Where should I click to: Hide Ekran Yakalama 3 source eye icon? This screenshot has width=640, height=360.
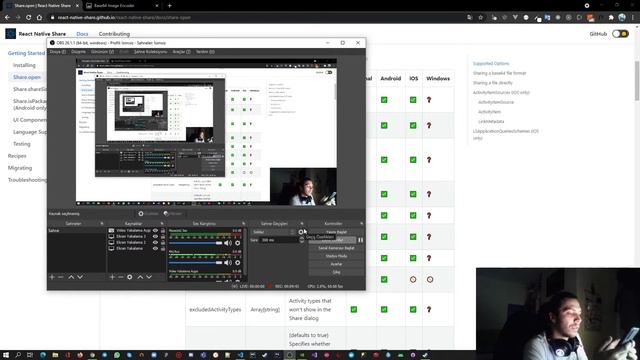(x=155, y=236)
